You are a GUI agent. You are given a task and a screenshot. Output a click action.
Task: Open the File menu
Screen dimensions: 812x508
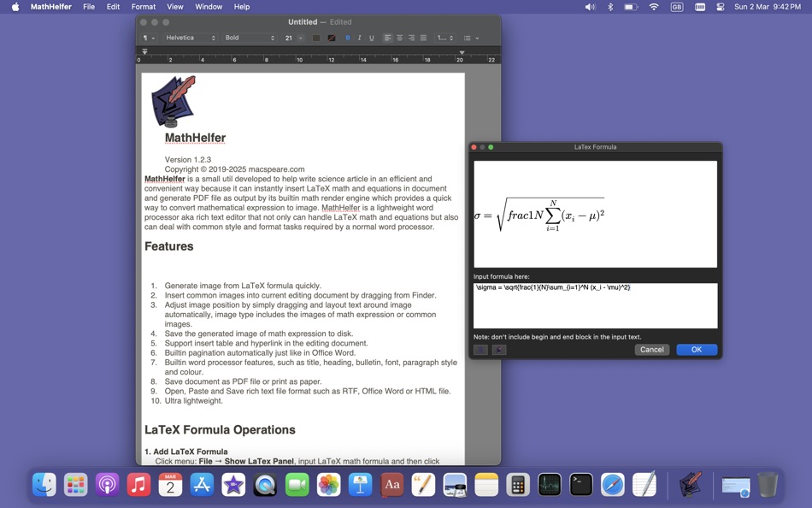(x=89, y=7)
